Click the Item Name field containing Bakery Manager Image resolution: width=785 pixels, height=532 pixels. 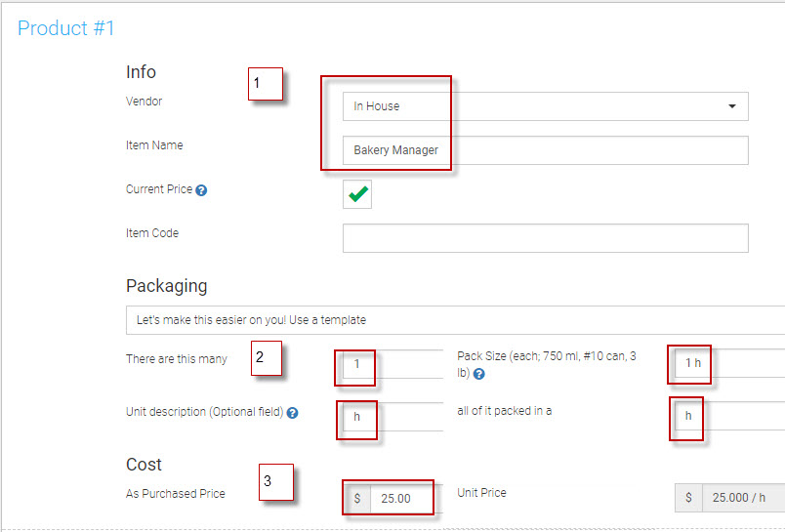click(x=545, y=150)
